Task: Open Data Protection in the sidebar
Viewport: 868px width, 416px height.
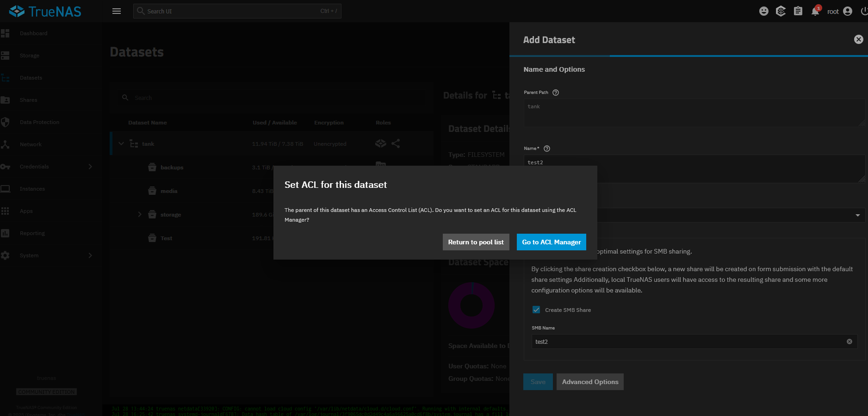Action: 39,122
